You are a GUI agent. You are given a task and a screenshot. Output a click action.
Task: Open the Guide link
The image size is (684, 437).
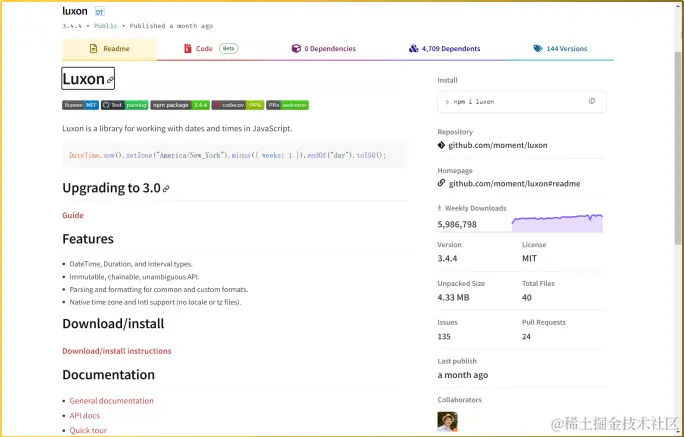click(73, 215)
